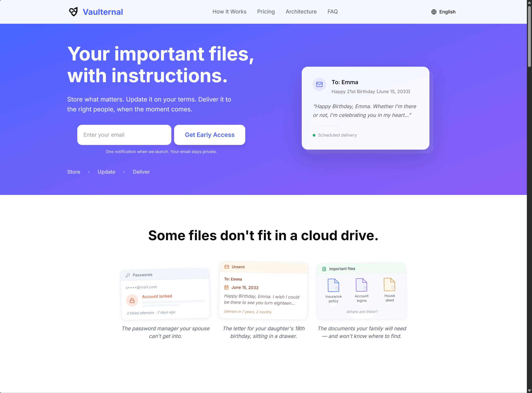Image resolution: width=532 pixels, height=393 pixels.
Task: Open the FAQ nav link
Action: point(332,12)
